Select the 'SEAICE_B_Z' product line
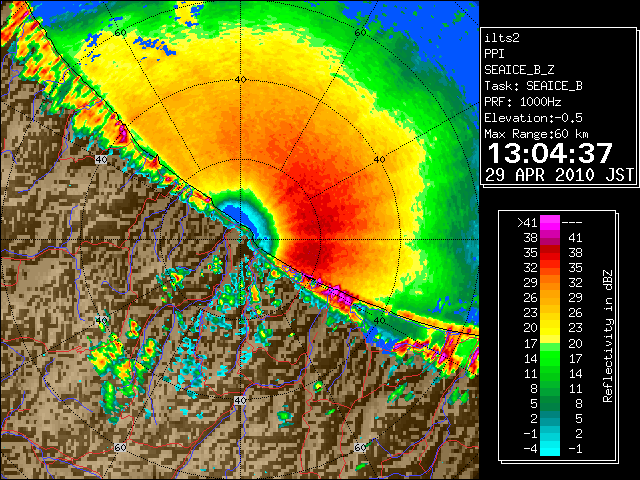 pyautogui.click(x=519, y=70)
